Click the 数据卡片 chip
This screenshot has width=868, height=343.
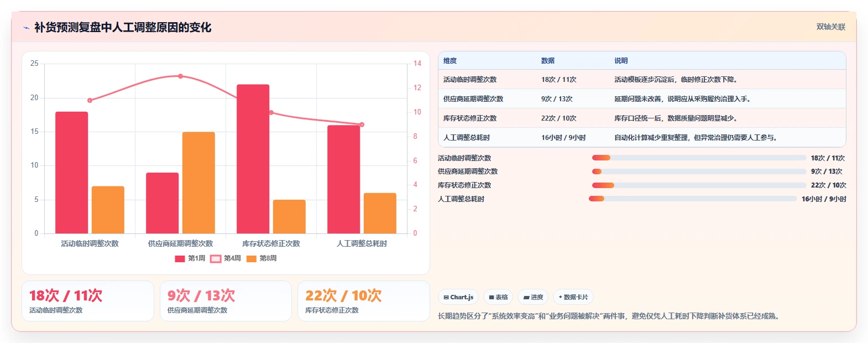pyautogui.click(x=573, y=297)
